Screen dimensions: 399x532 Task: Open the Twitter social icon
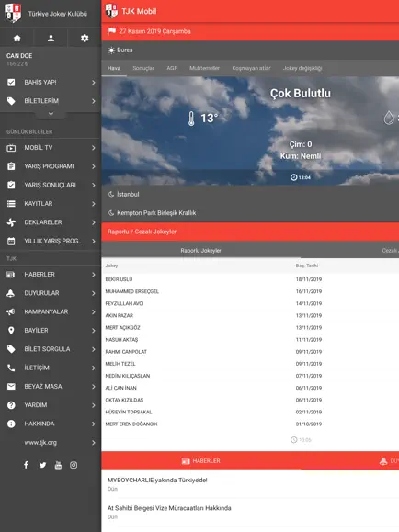(42, 465)
